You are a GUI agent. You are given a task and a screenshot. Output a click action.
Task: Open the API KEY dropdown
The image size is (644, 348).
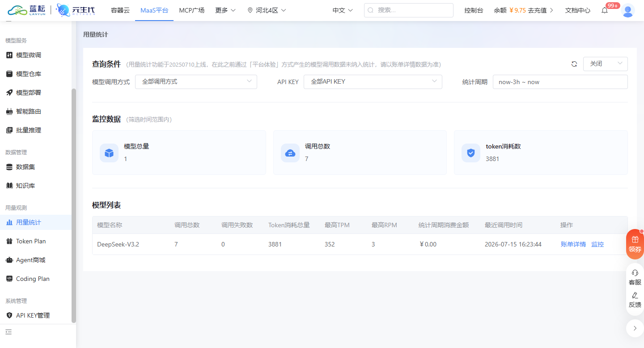coord(373,82)
